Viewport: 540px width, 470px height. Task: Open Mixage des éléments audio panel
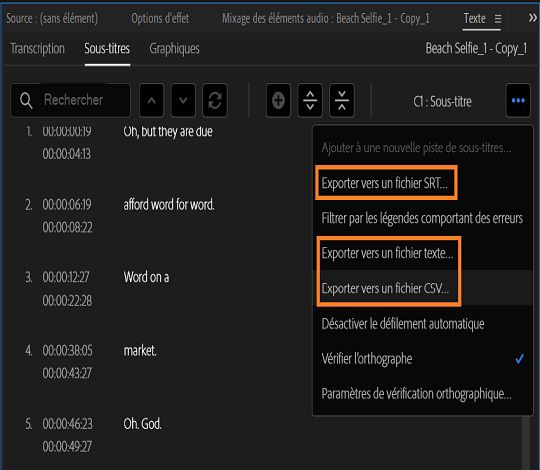coord(326,18)
